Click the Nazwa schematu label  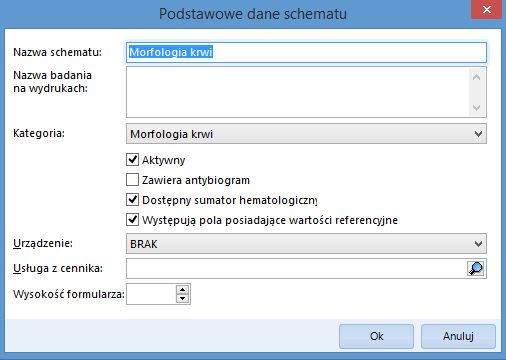click(57, 52)
